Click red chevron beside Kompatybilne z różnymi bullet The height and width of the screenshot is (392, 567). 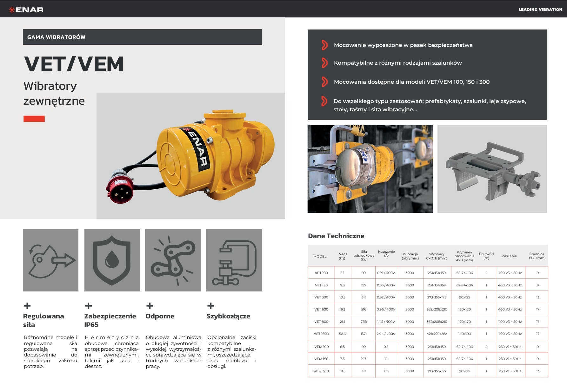coord(324,63)
